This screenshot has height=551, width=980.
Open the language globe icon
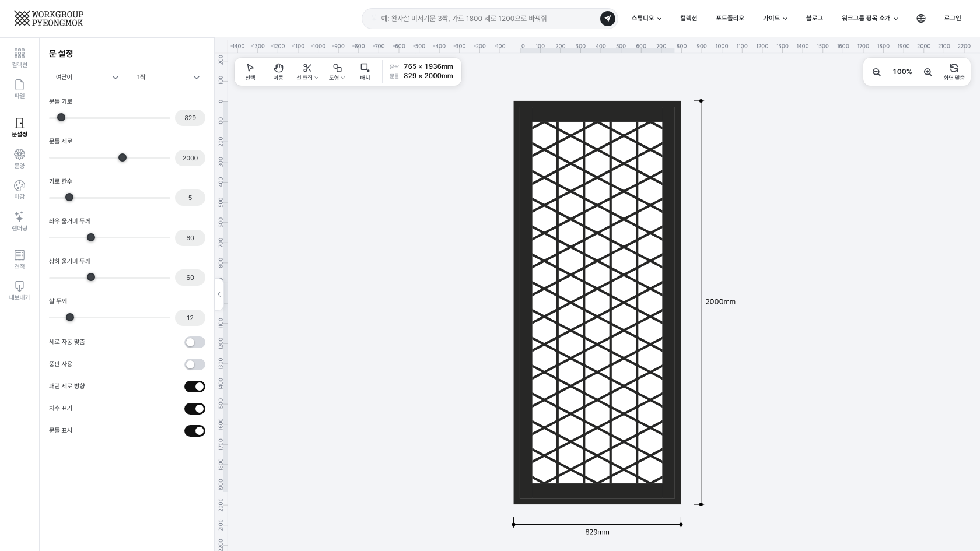(921, 19)
